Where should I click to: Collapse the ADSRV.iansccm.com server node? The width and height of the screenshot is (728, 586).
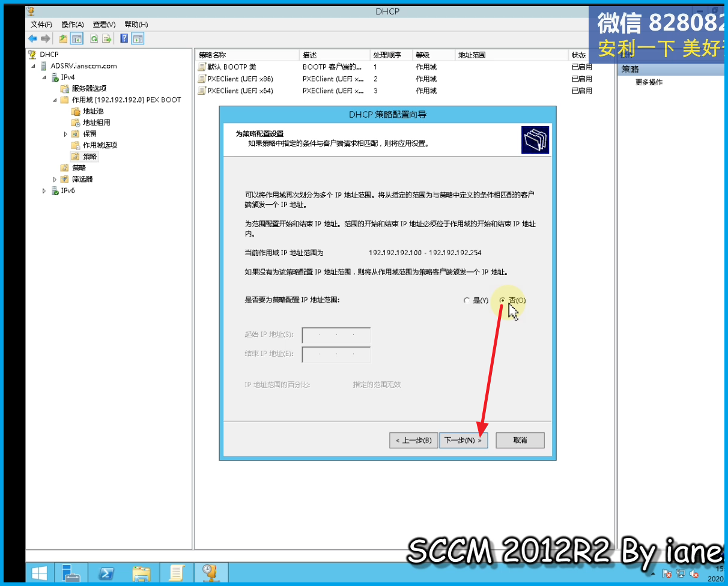pyautogui.click(x=34, y=66)
